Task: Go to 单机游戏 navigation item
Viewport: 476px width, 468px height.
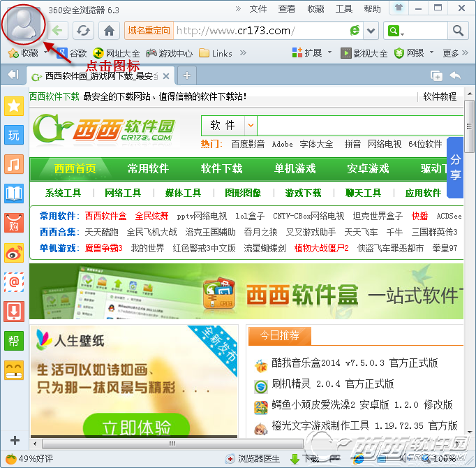Action: pos(295,168)
